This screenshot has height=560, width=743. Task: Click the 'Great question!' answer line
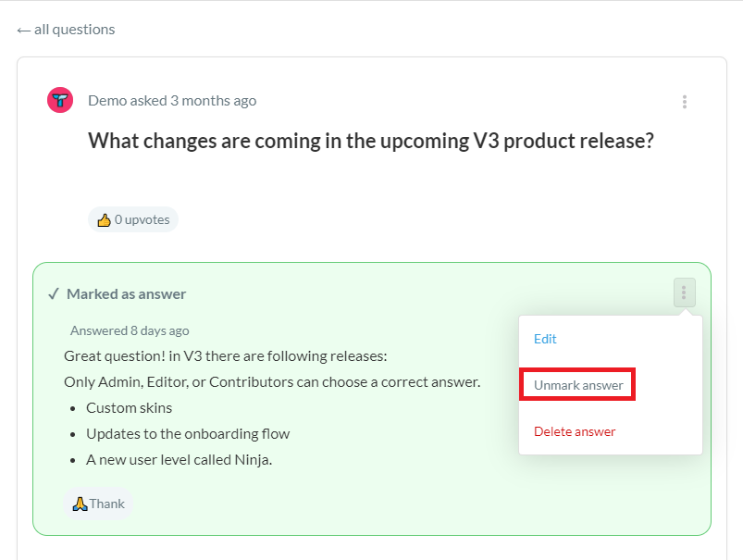225,356
